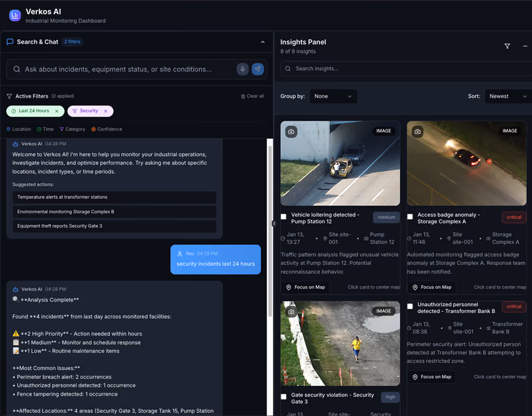Click the Search insights magnifier icon
Image resolution: width=532 pixels, height=416 pixels.
[x=288, y=69]
